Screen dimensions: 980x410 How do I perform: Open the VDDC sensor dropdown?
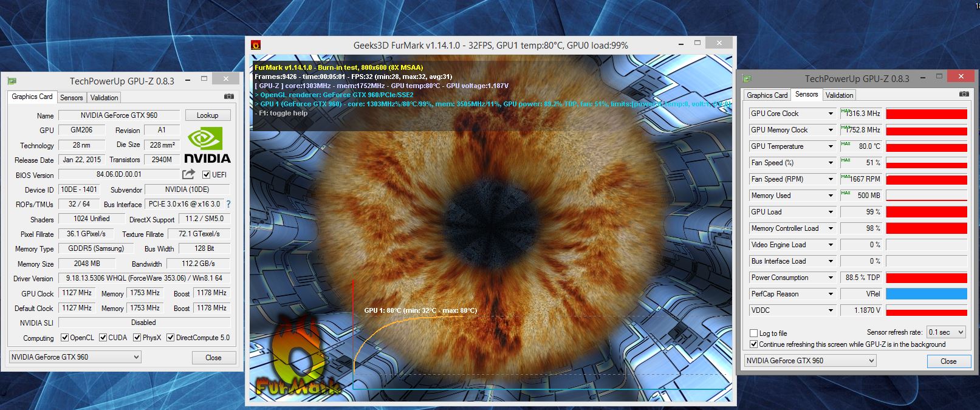tap(831, 310)
